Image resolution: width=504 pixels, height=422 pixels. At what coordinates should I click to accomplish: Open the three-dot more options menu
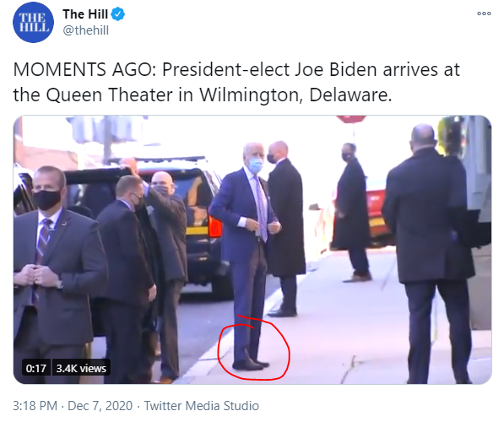(x=484, y=14)
